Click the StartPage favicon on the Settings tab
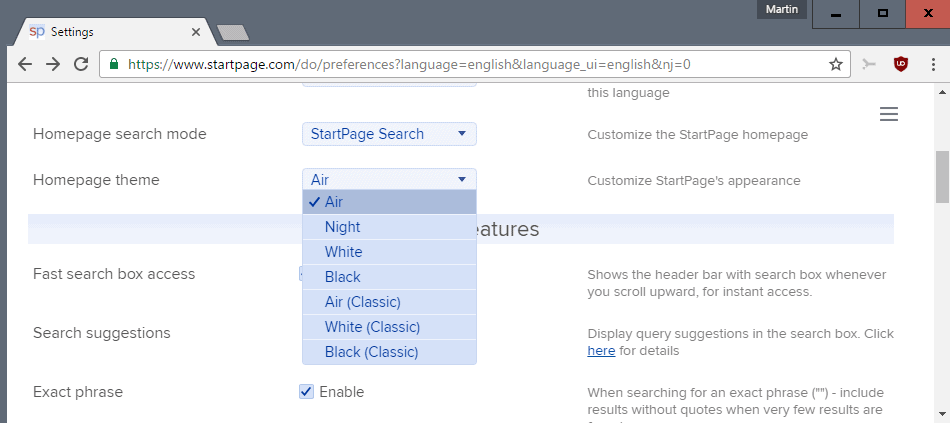 tap(37, 32)
